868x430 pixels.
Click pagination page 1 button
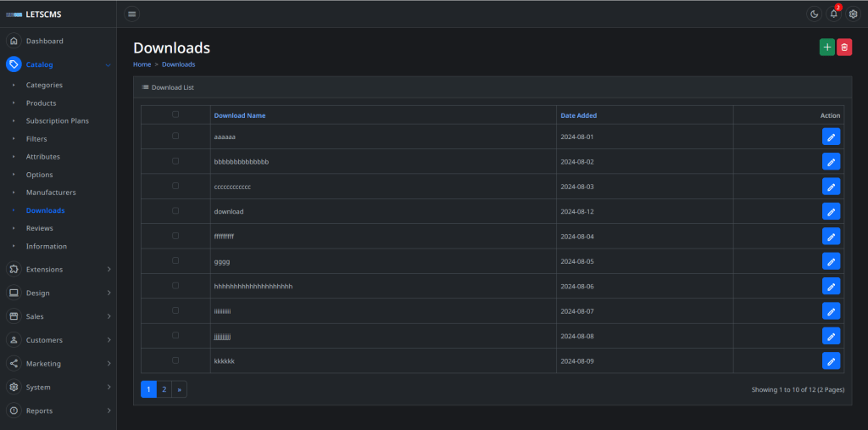148,389
